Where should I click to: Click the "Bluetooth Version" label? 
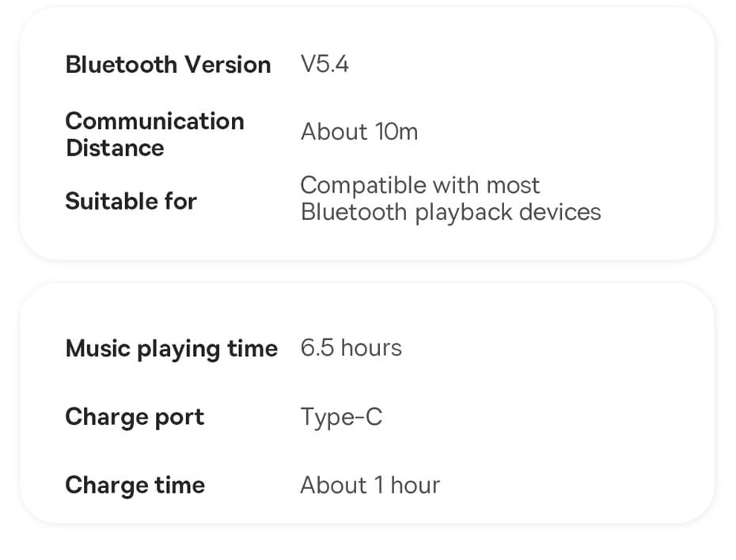[168, 64]
